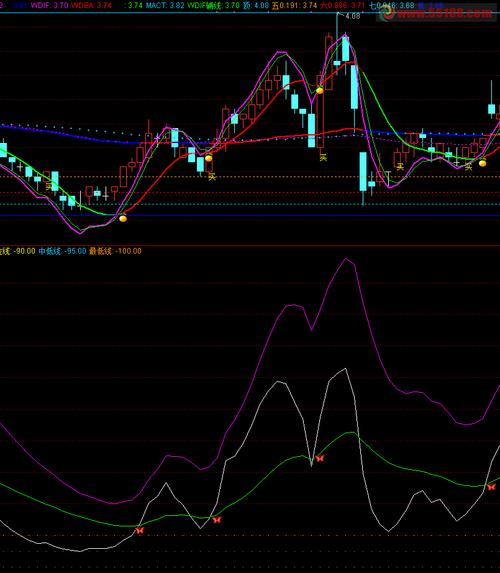Select the MACT: 3.82 readout
The width and height of the screenshot is (500, 573).
click(165, 5)
